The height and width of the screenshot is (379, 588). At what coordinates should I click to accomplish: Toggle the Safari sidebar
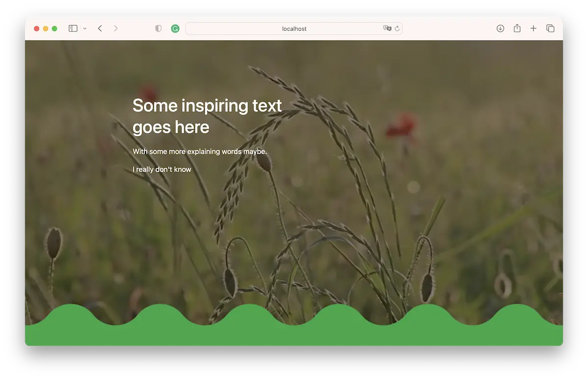click(x=73, y=28)
